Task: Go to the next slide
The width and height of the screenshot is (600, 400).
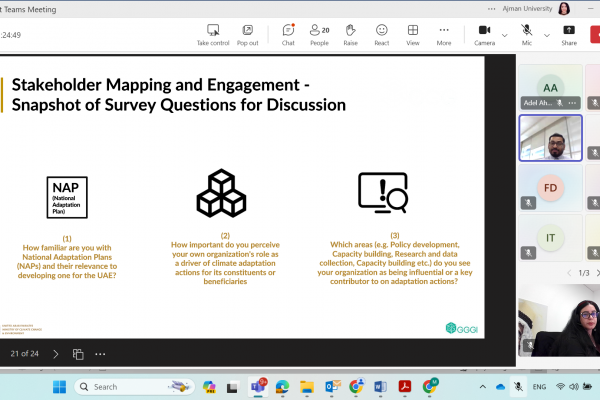Action: [x=55, y=353]
